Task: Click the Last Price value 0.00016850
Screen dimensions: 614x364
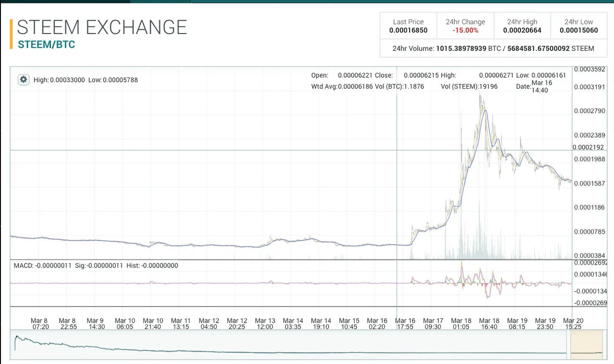Action: [x=408, y=31]
